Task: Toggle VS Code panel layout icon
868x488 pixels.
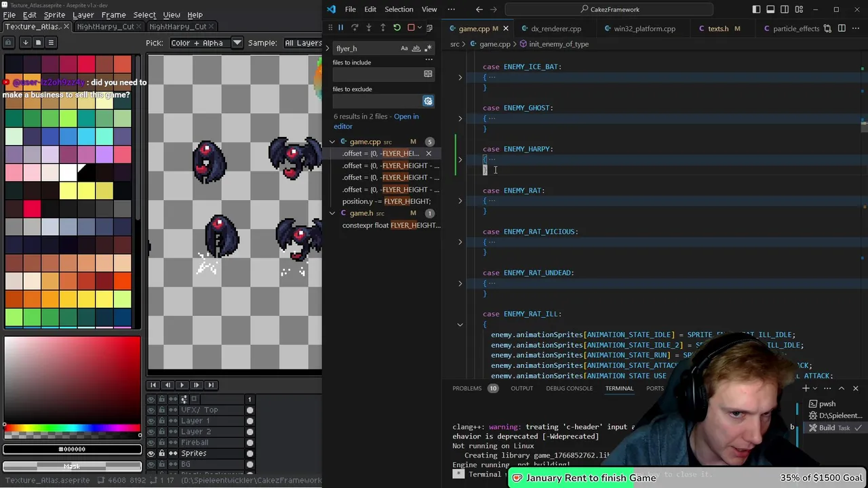Action: (x=770, y=9)
